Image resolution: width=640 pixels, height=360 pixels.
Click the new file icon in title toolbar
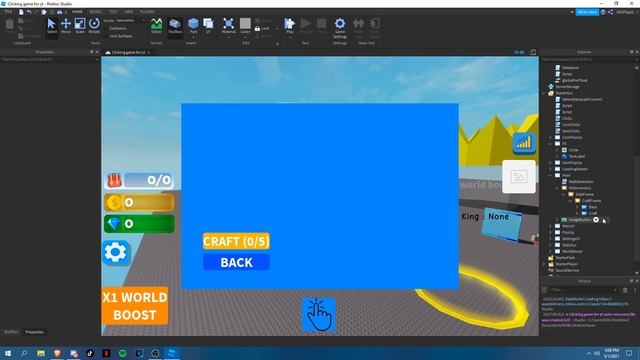click(x=21, y=12)
